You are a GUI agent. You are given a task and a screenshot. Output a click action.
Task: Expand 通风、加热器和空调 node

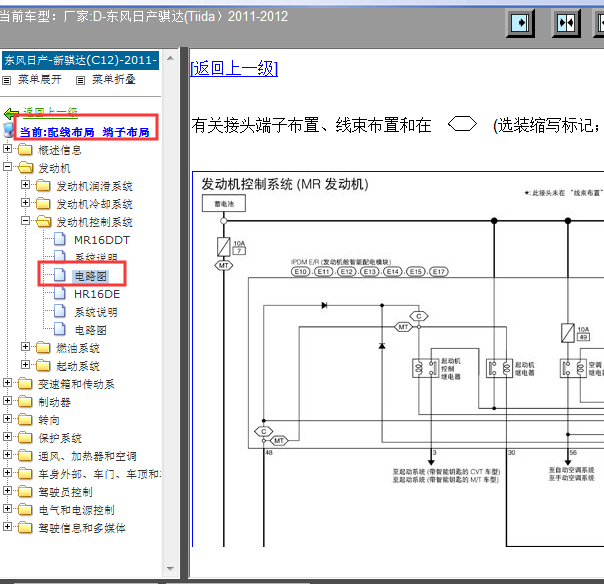pos(7,454)
